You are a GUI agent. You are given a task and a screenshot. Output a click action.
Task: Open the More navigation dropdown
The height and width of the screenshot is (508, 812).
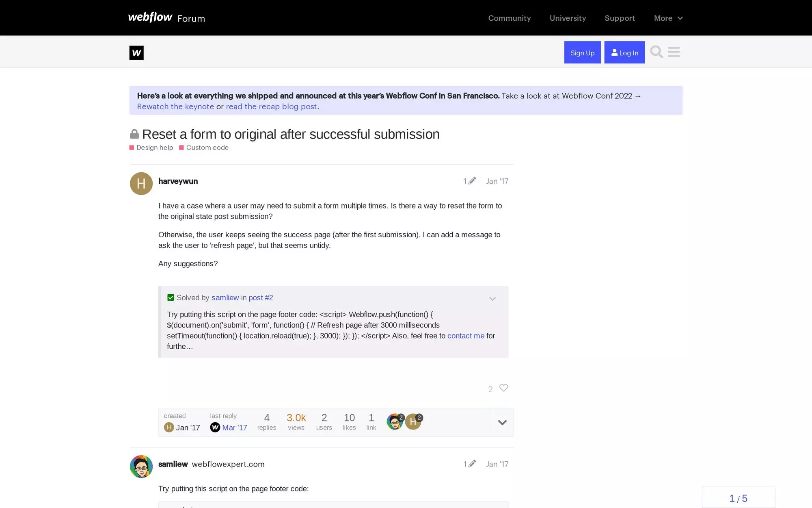668,18
